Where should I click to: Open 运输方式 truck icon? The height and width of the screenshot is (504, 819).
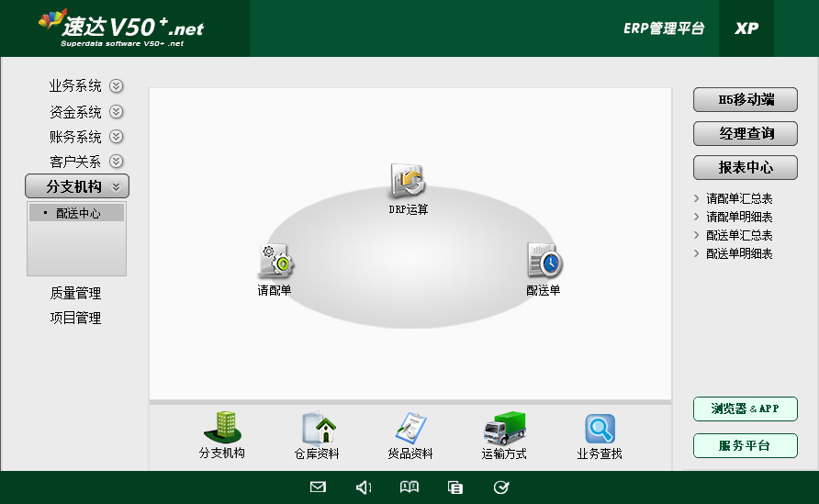pyautogui.click(x=504, y=428)
